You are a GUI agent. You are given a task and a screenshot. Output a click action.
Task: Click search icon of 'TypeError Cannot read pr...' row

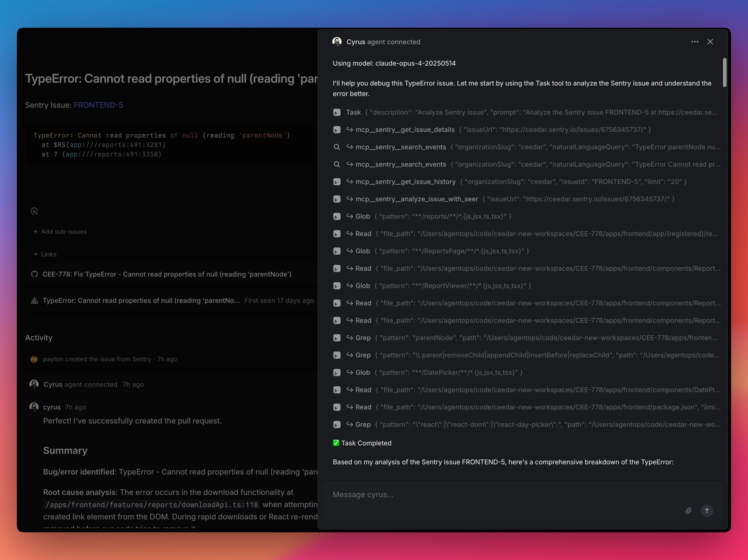pos(337,164)
